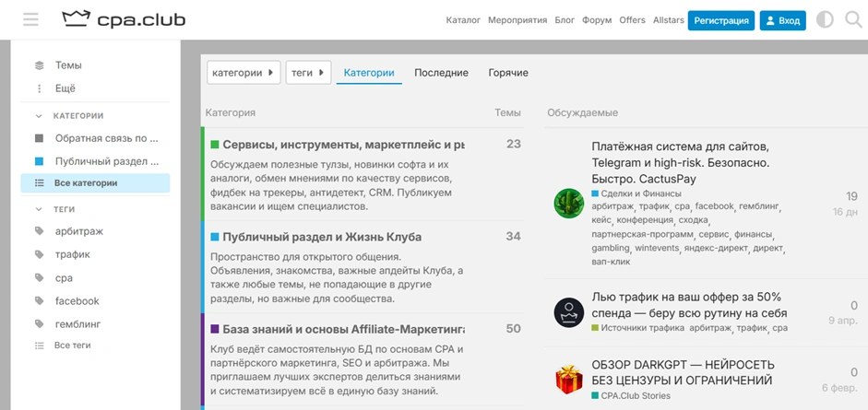Click the Регистрация button
Viewport: 868px width, 410px height.
(721, 20)
